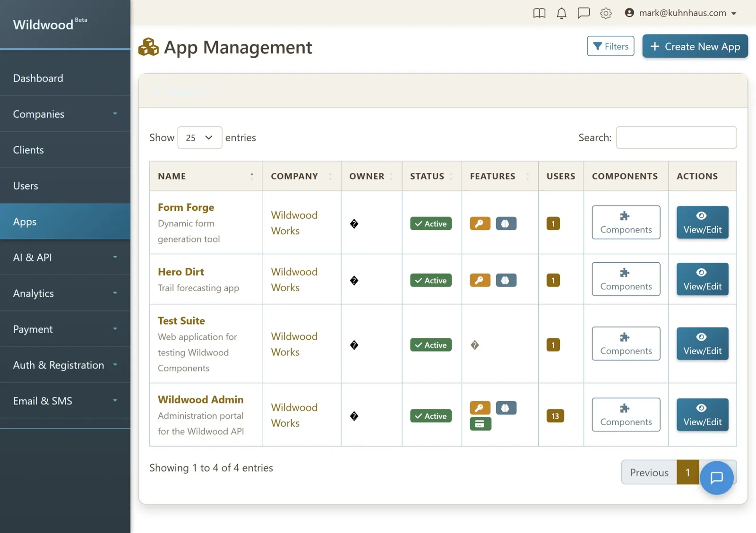Viewport: 756px width, 533px height.
Task: Expand the Companies sidebar menu
Action: click(65, 114)
